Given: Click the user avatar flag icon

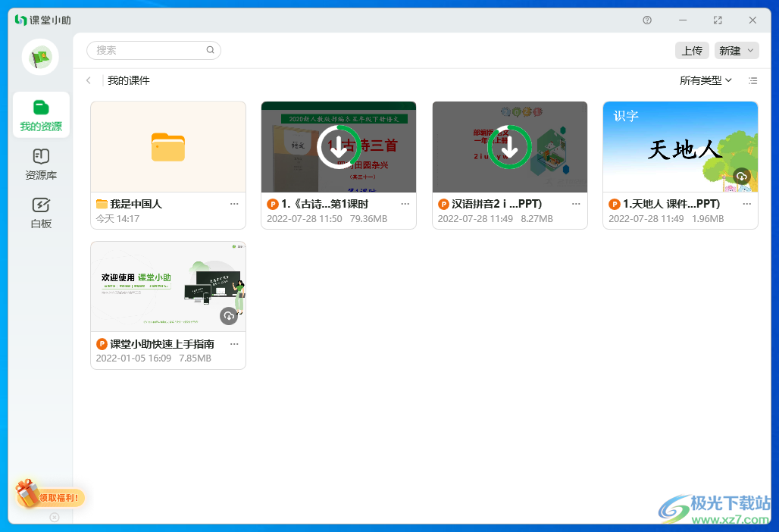Looking at the screenshot, I should 40,57.
